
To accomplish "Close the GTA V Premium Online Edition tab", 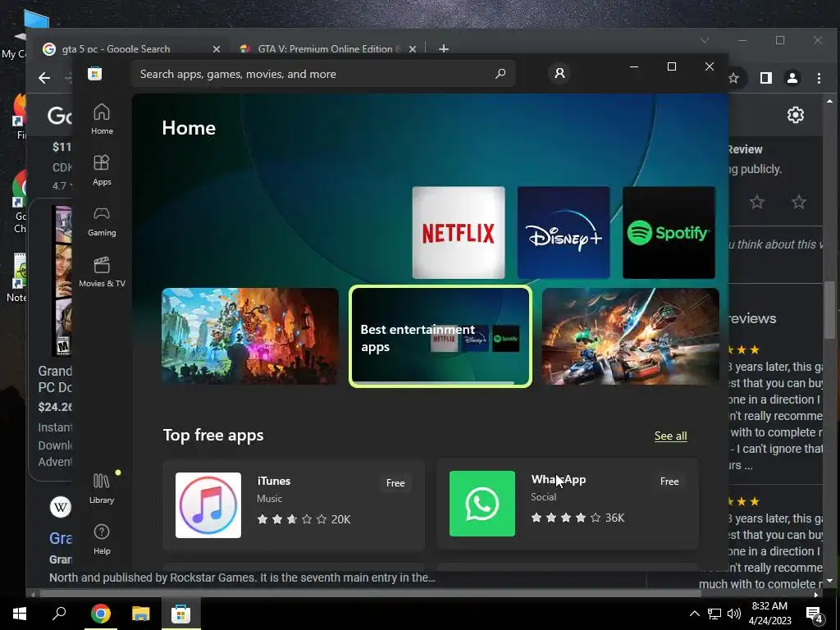I will point(413,48).
